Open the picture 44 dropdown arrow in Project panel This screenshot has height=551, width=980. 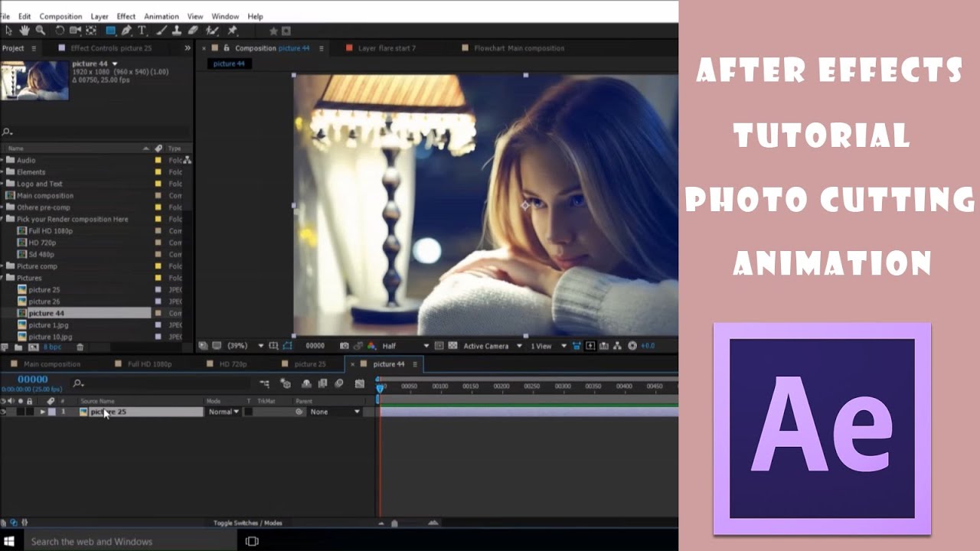[115, 64]
